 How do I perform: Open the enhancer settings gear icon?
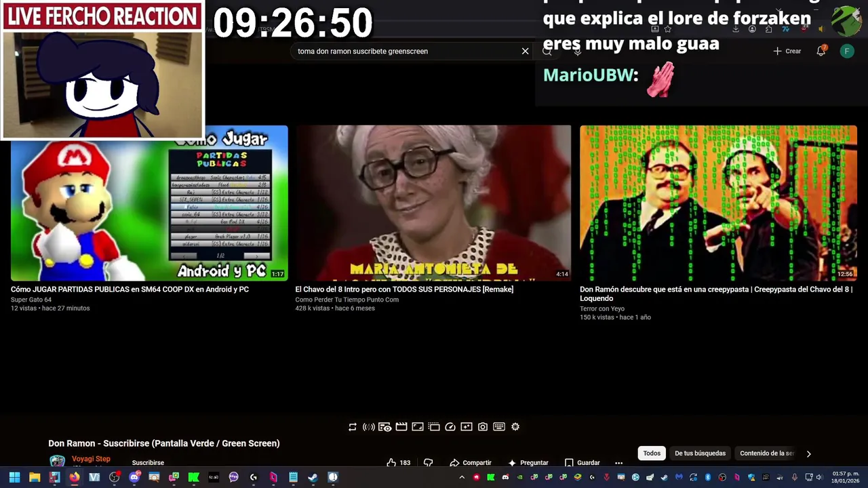tap(515, 427)
